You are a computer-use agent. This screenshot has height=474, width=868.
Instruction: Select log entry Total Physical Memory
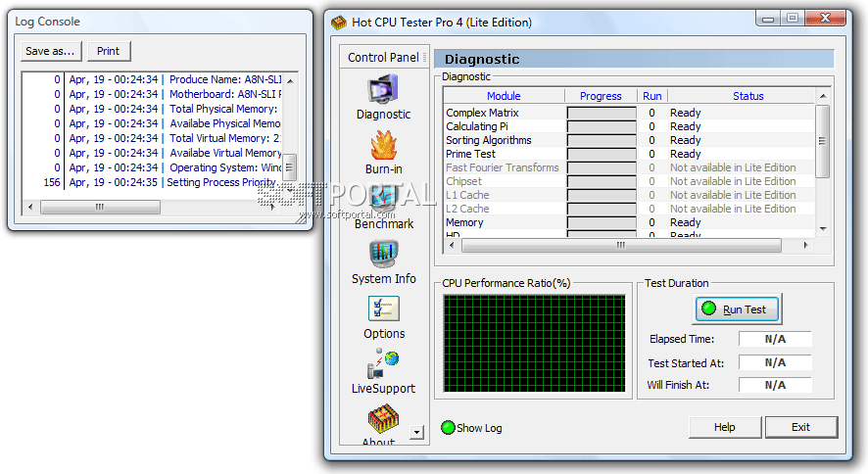point(152,109)
